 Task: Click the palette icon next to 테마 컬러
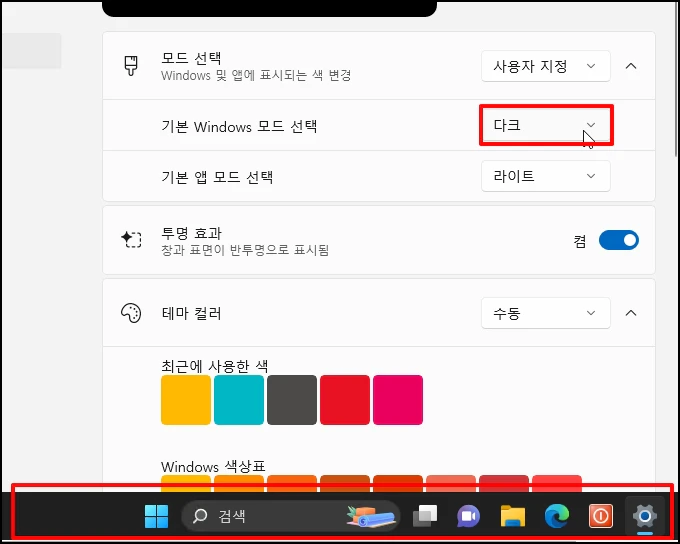pyautogui.click(x=131, y=313)
